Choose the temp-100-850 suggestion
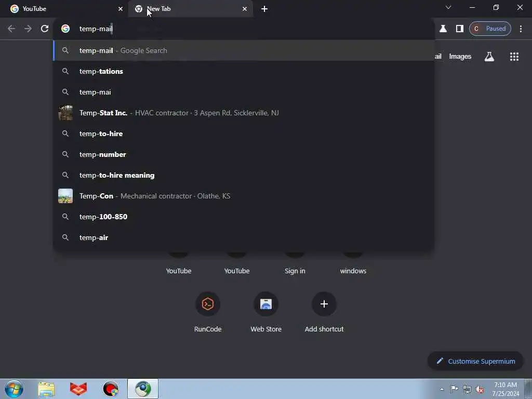 (244, 217)
